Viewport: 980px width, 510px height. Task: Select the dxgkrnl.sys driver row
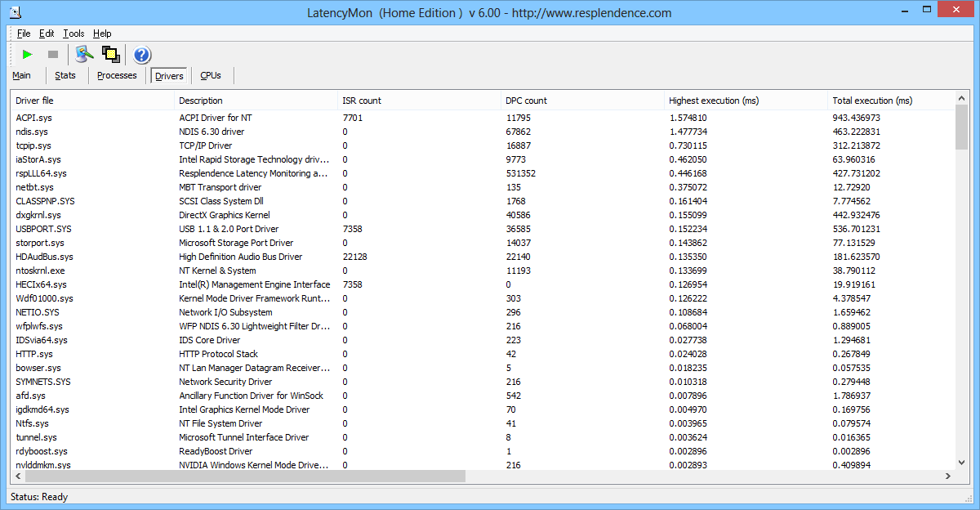click(483, 215)
